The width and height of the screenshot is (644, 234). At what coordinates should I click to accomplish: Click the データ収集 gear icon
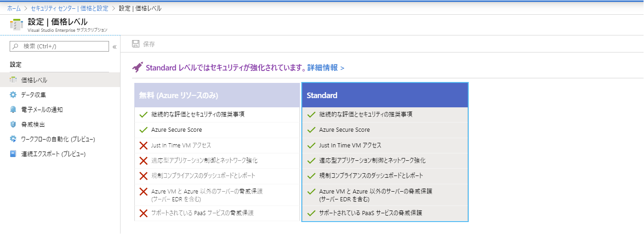(x=13, y=95)
